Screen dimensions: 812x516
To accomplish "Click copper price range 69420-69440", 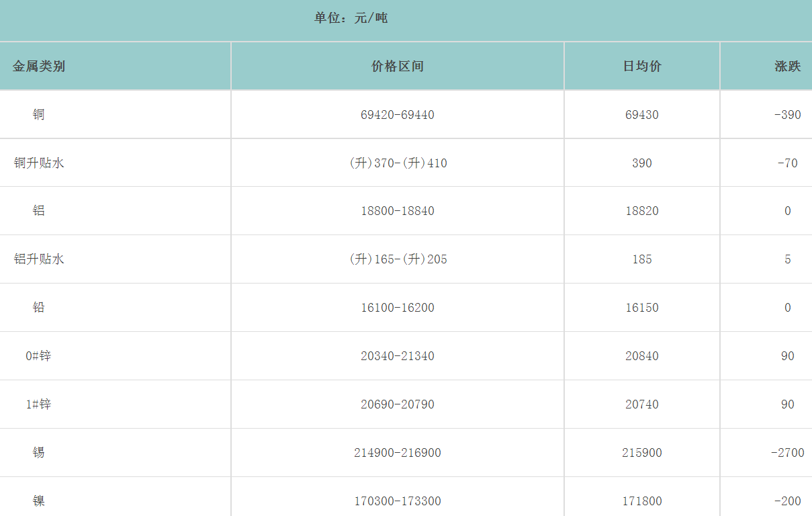I will point(398,115).
